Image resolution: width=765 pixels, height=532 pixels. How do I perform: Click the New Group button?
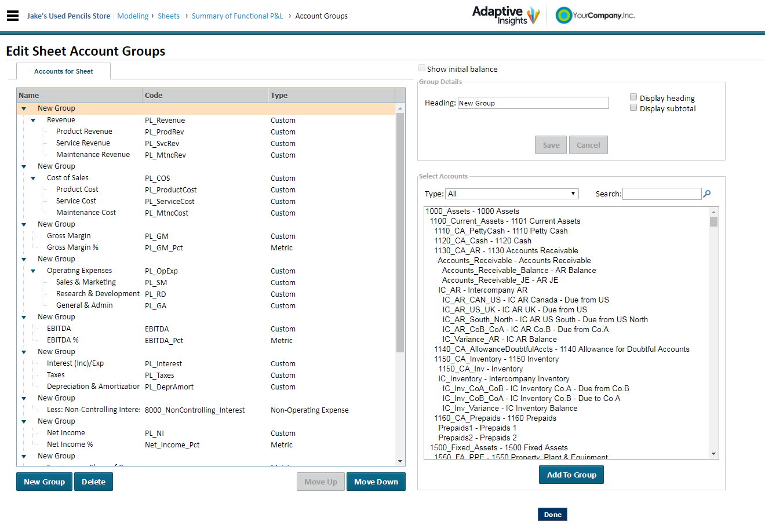click(x=44, y=482)
